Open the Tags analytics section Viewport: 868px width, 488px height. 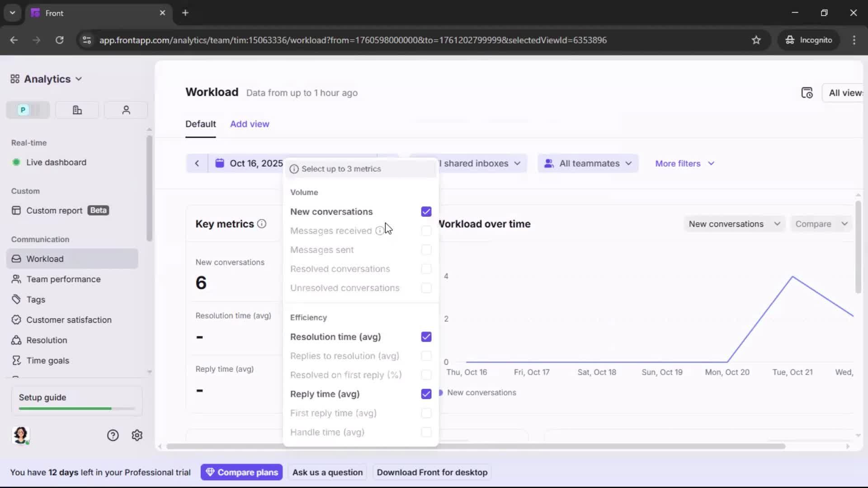tap(36, 299)
